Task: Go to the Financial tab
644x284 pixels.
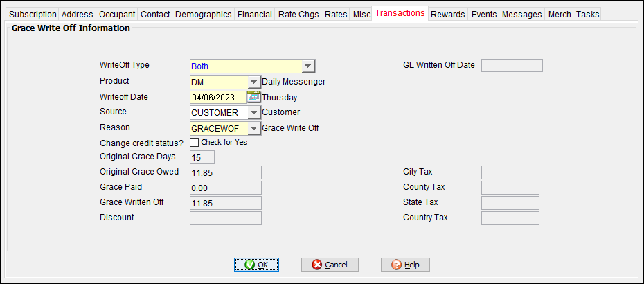Action: pos(254,14)
